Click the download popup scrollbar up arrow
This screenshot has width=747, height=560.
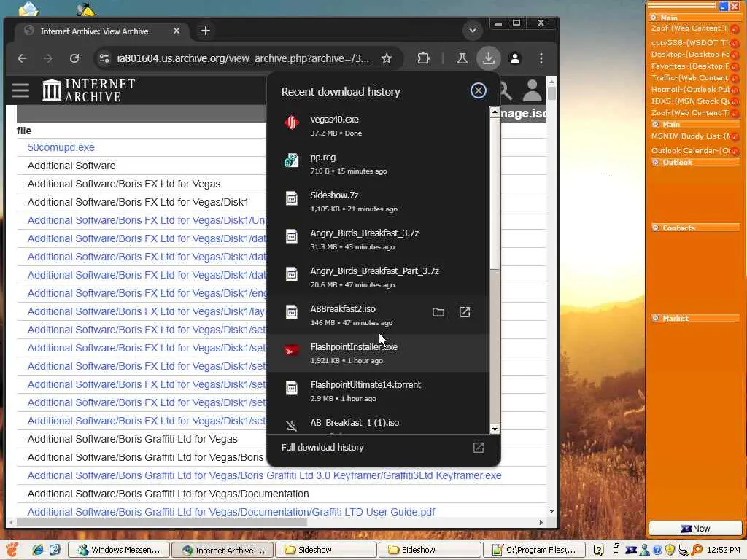[495, 112]
